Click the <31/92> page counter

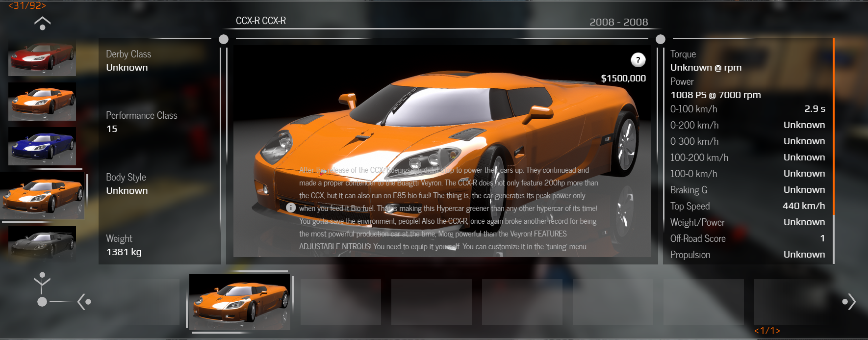[27, 5]
